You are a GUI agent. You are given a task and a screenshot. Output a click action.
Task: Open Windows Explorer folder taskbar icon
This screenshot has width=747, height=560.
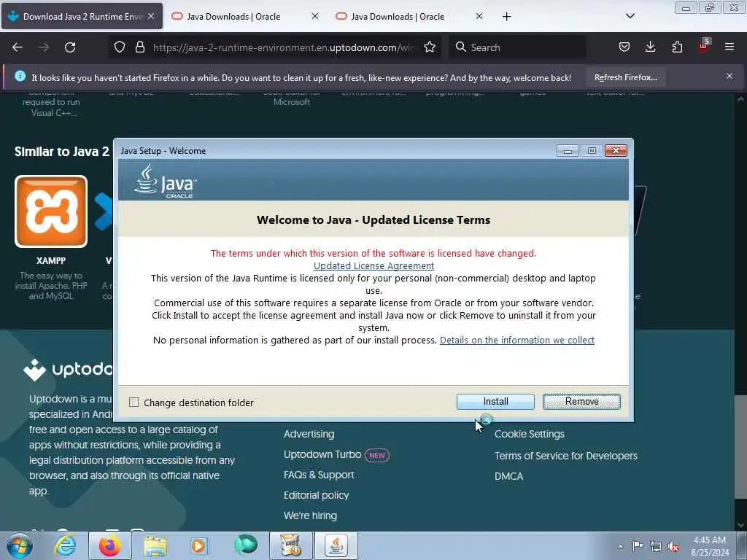(155, 545)
